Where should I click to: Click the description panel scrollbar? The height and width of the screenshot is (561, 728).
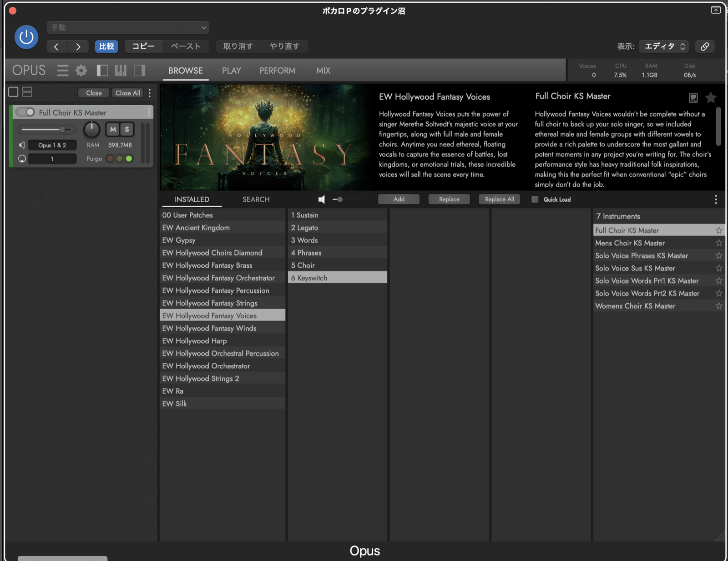pyautogui.click(x=718, y=127)
